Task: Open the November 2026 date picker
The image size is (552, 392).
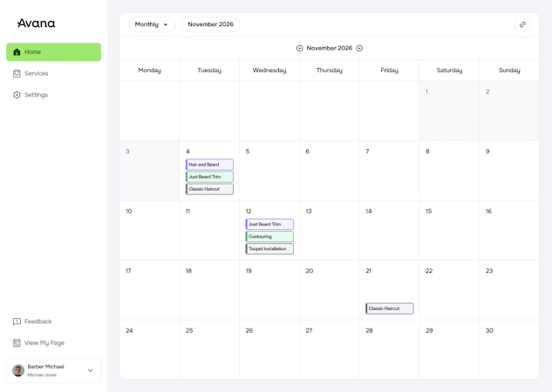Action: pos(210,24)
